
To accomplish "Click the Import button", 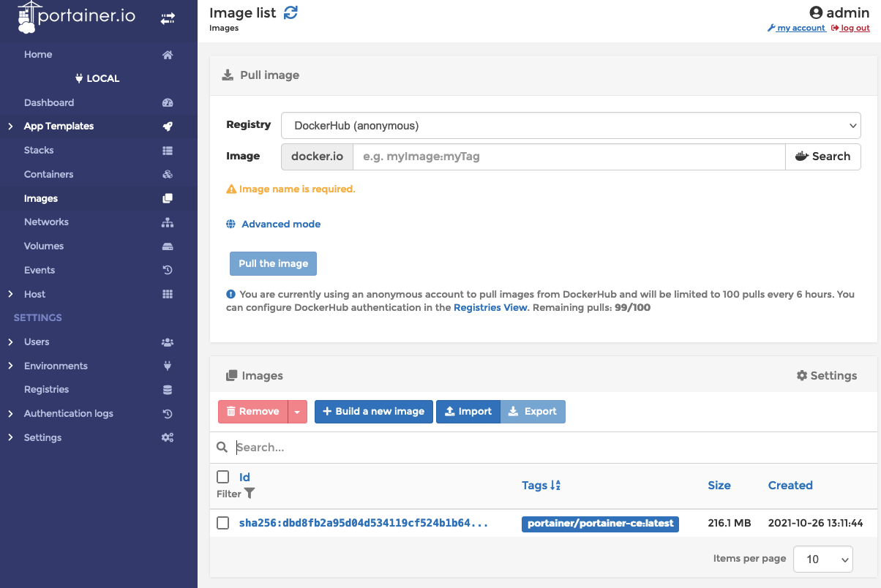I will click(x=468, y=412).
